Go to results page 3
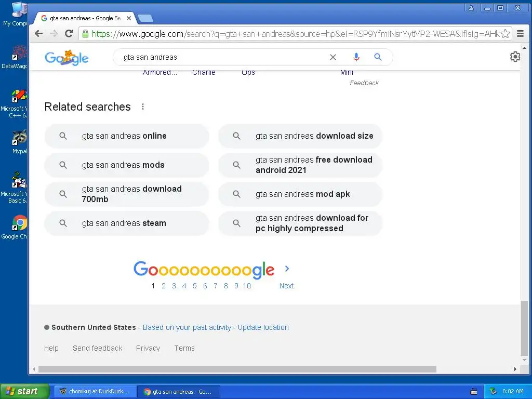Viewport: 532px width, 399px height. tap(174, 286)
